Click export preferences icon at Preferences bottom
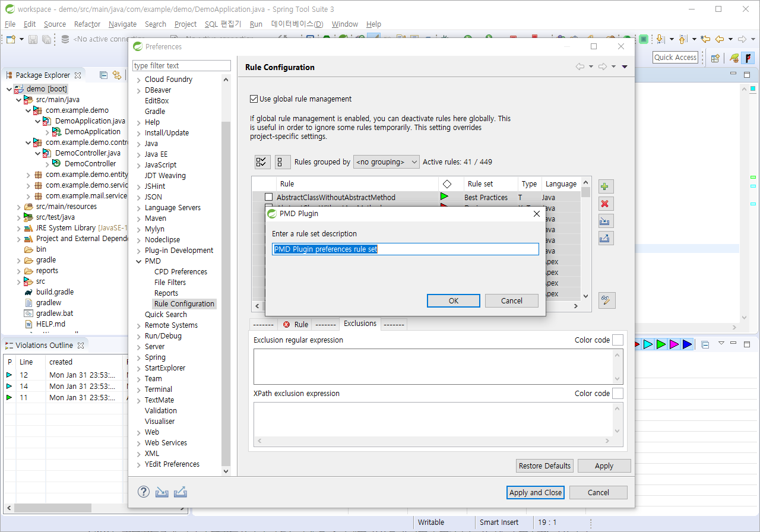760x532 pixels. click(x=180, y=492)
